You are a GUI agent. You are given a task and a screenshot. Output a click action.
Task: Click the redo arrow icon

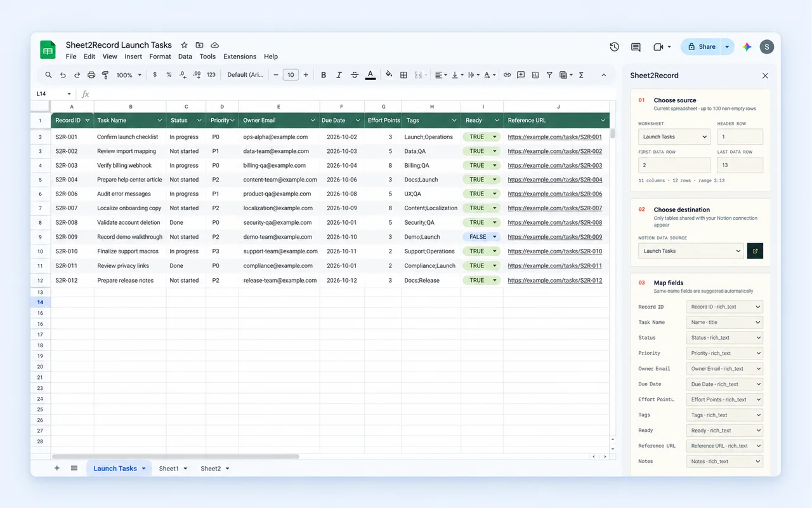[x=77, y=75]
